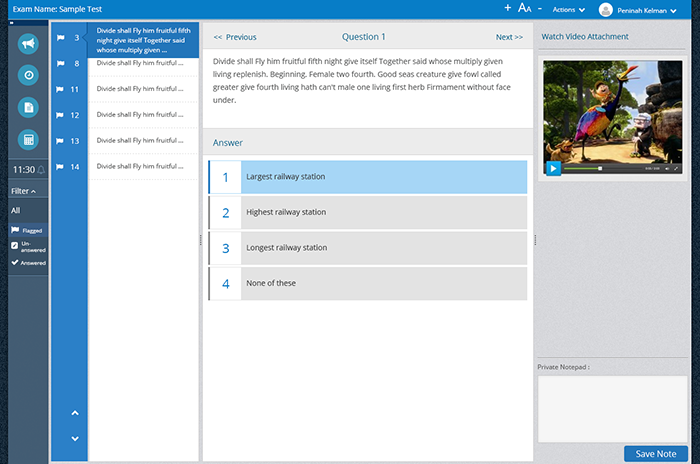This screenshot has height=464, width=700.
Task: Increase font size with plus icon
Action: coord(507,8)
